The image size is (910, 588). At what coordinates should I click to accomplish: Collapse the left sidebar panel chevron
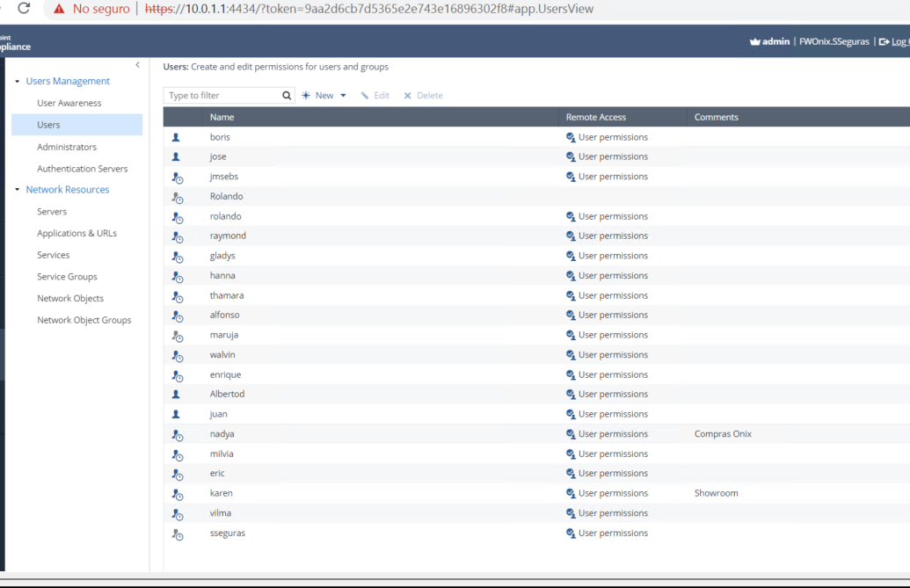137,65
